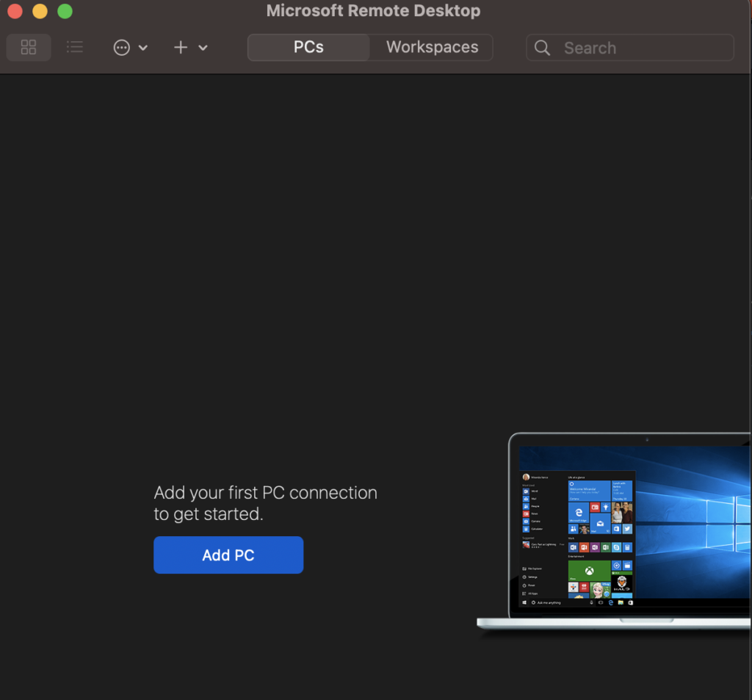Click the 'Add your first PC connection' text
This screenshot has height=700, width=752.
266,493
